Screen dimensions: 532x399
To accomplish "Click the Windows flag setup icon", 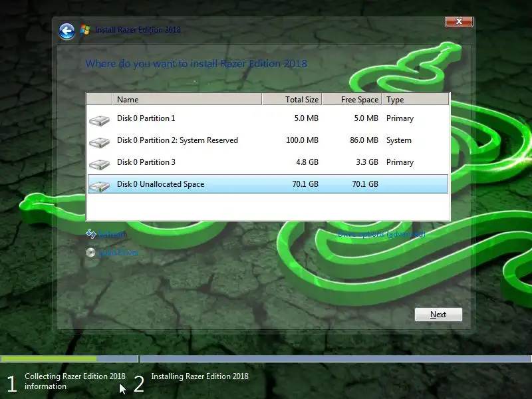I will [x=85, y=30].
